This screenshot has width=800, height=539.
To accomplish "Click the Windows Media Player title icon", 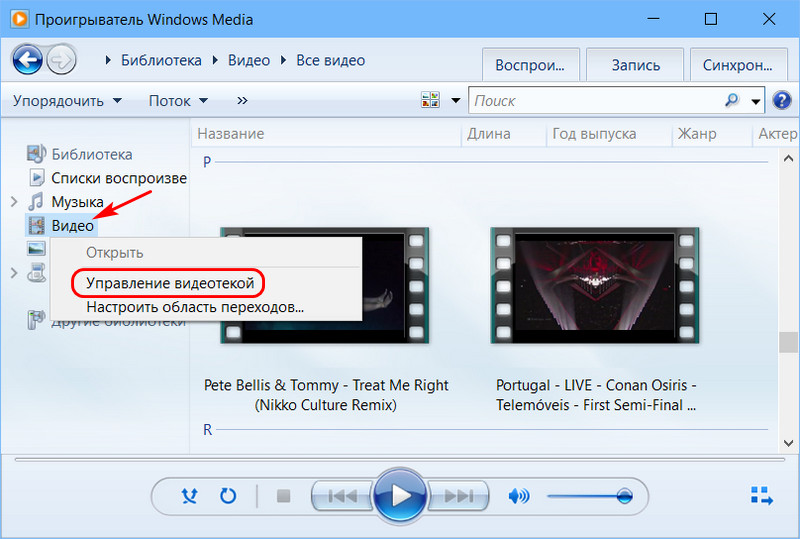I will [x=20, y=19].
